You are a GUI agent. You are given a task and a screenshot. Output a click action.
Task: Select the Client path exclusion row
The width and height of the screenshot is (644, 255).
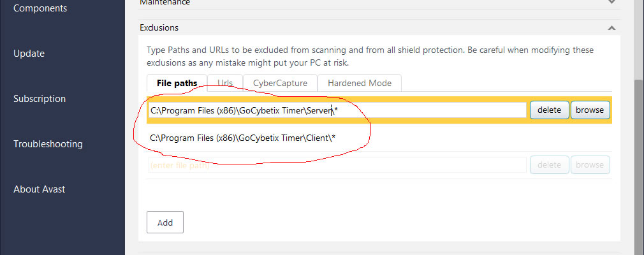pos(243,138)
